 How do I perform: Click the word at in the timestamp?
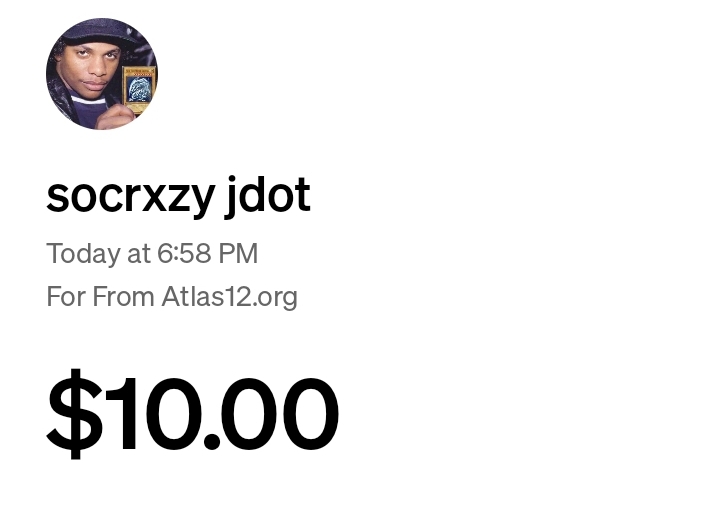coord(139,254)
